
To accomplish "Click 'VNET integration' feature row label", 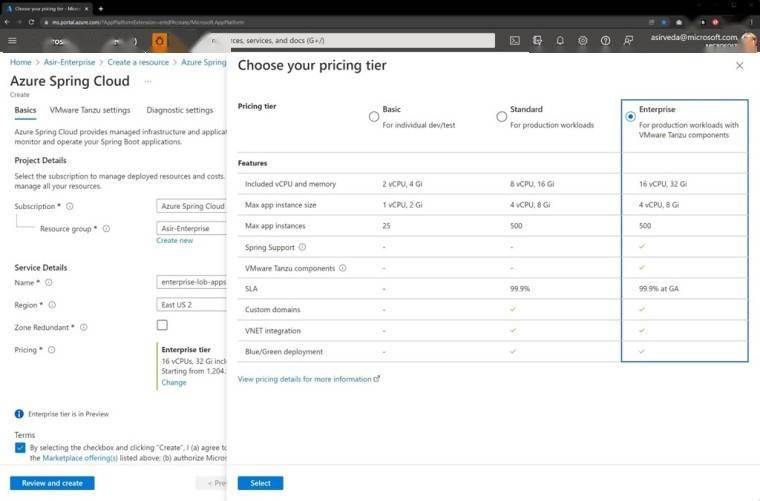I will click(x=272, y=331).
